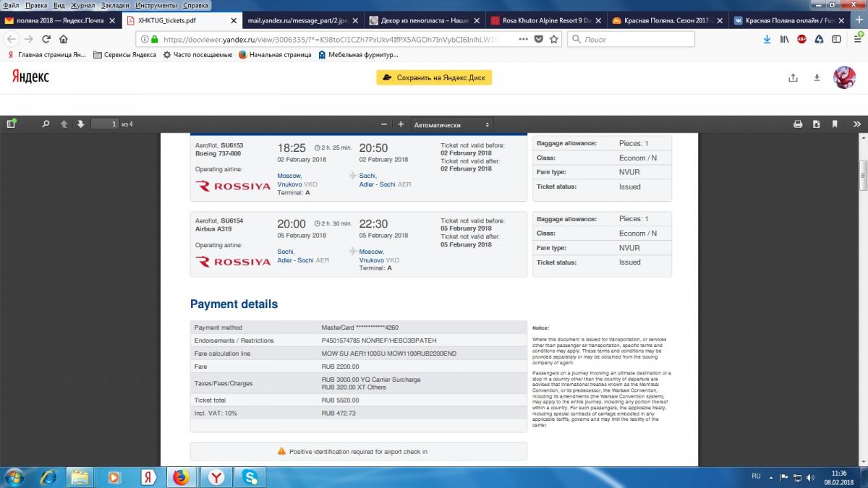
Task: Open the Закладки menu
Action: coord(116,5)
